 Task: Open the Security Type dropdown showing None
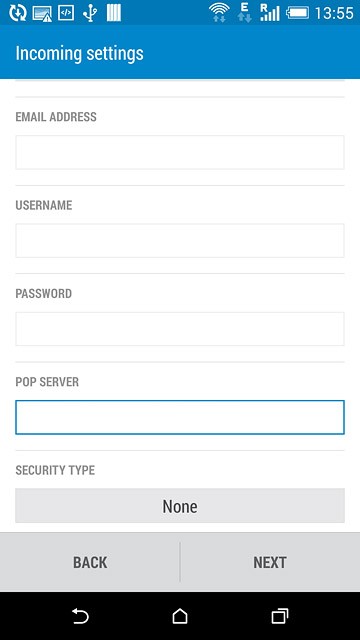coord(180,506)
